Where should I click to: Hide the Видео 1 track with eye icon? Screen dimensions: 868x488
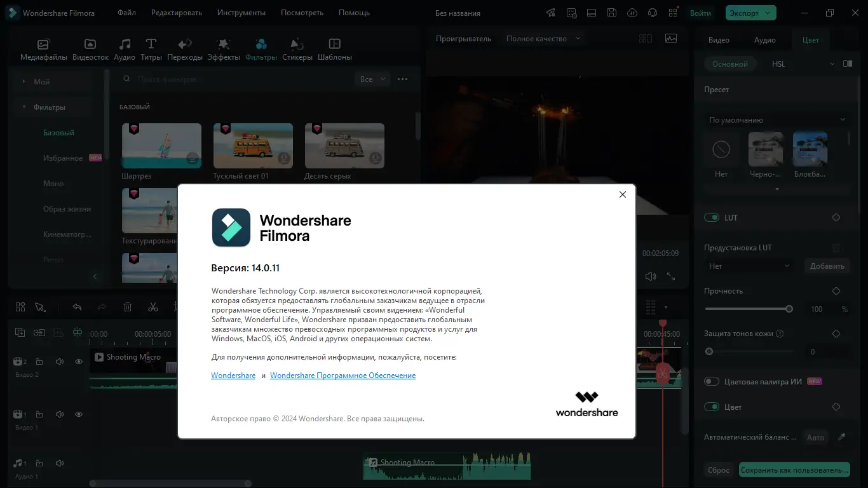79,414
